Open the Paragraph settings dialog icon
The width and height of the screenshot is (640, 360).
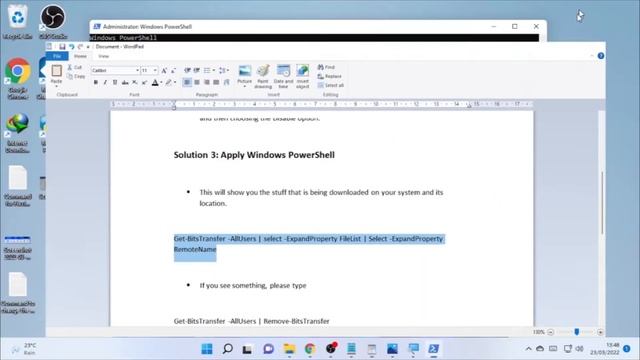pos(227,82)
